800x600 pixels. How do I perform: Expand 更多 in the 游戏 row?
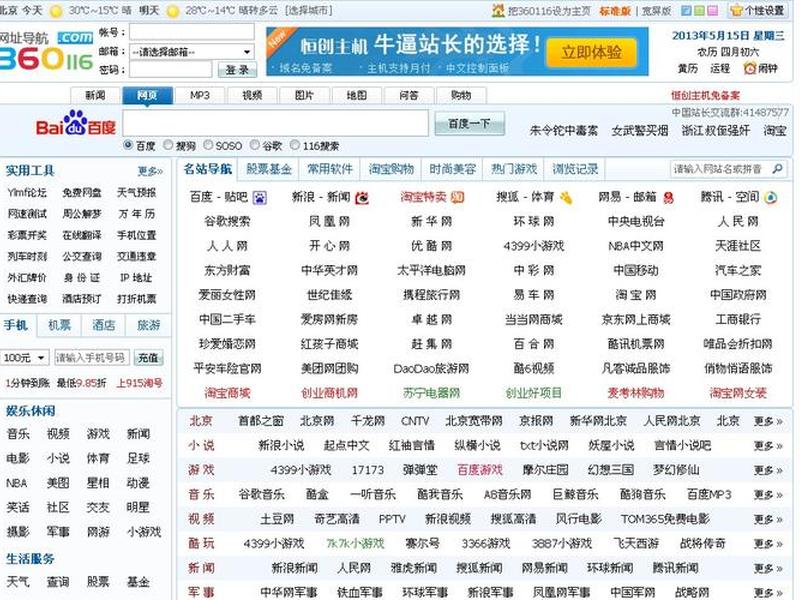click(x=768, y=470)
